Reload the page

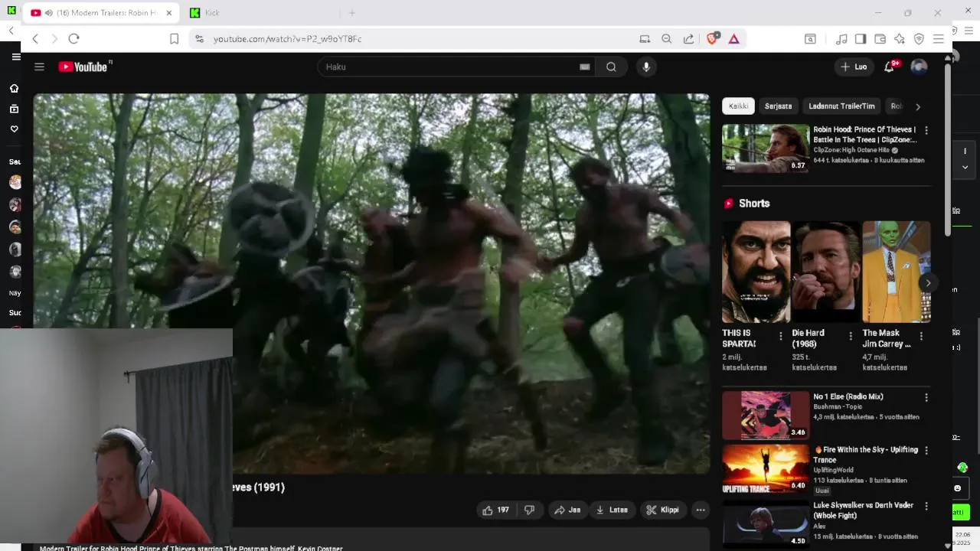[73, 39]
